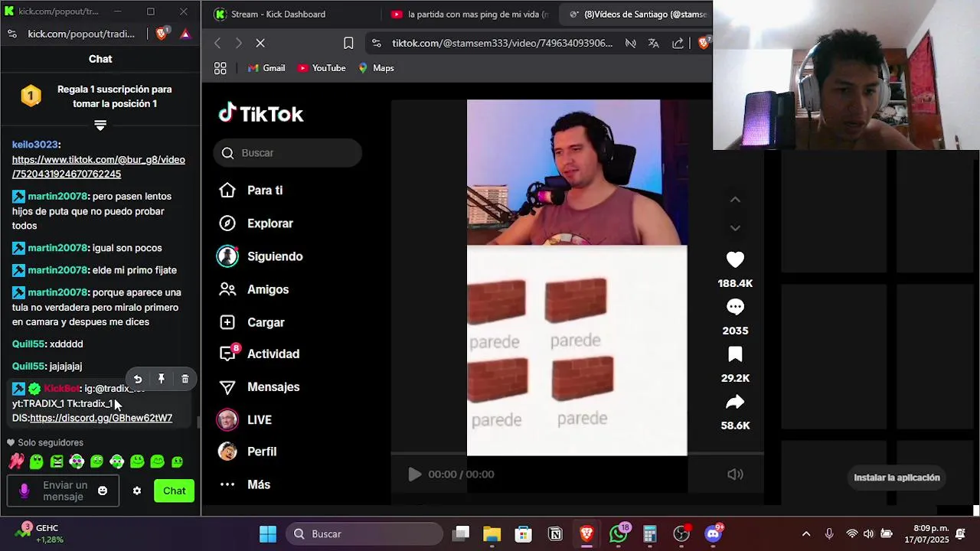Send message with green Chat button
This screenshot has height=551, width=980.
(174, 491)
